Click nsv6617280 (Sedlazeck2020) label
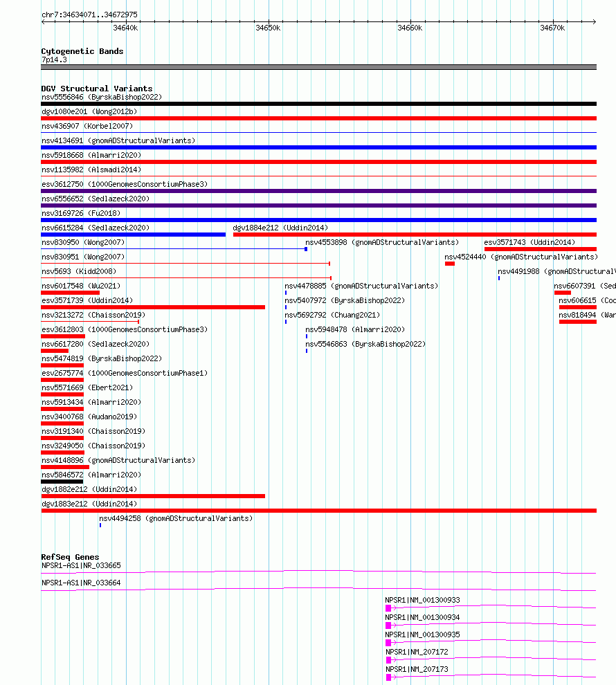616x685 pixels. tap(96, 344)
